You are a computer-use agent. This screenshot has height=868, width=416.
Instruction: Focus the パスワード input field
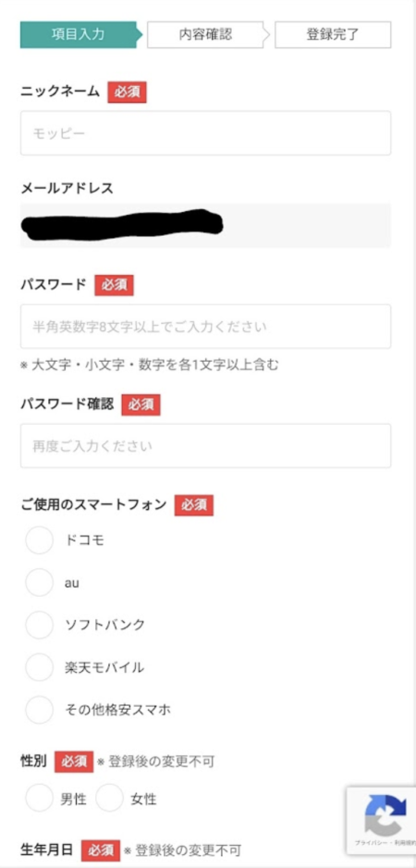pos(206,326)
